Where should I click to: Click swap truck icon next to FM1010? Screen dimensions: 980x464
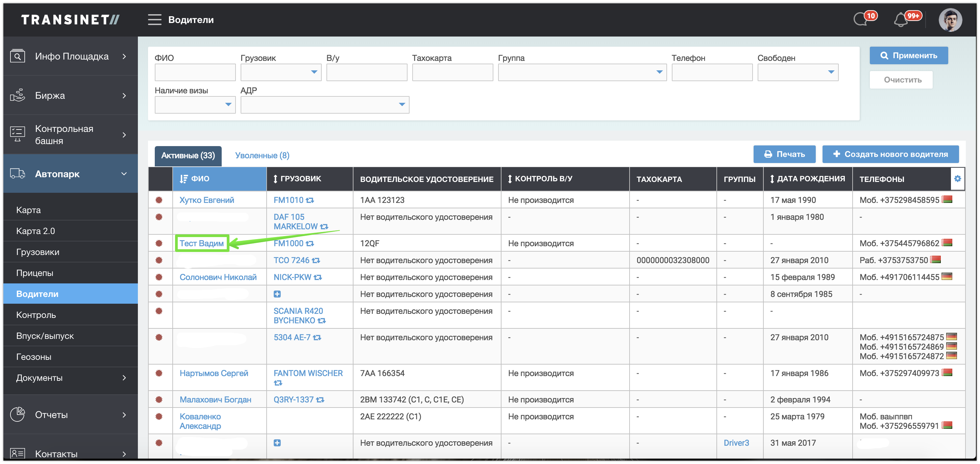[x=310, y=200]
